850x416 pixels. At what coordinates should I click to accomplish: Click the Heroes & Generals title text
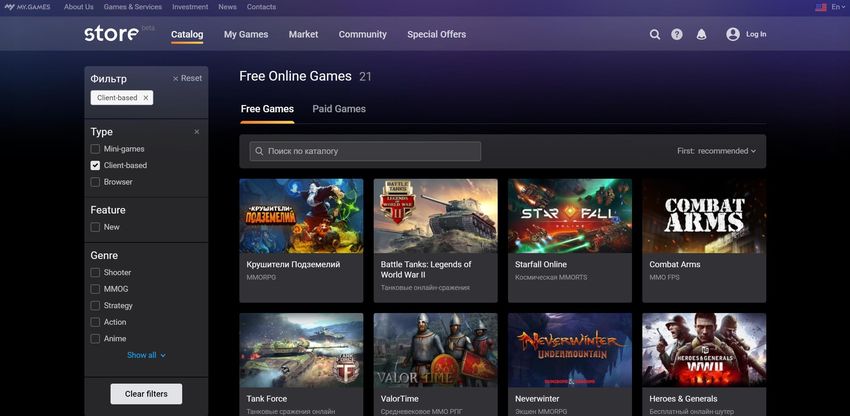[684, 399]
